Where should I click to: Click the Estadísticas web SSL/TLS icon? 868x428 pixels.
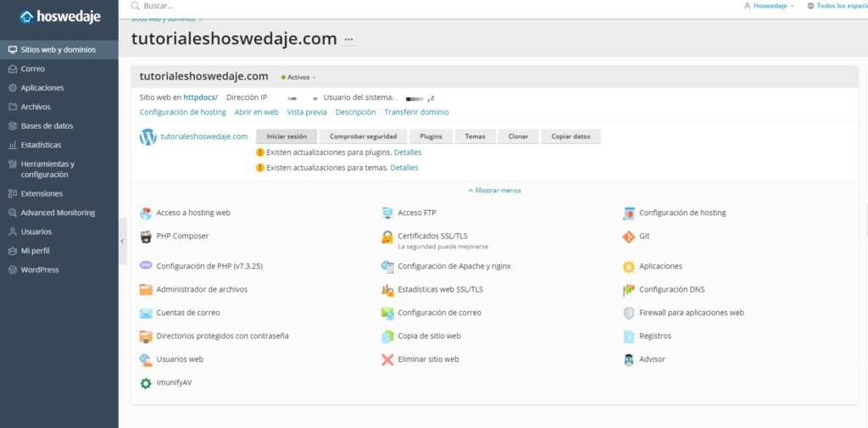point(387,290)
